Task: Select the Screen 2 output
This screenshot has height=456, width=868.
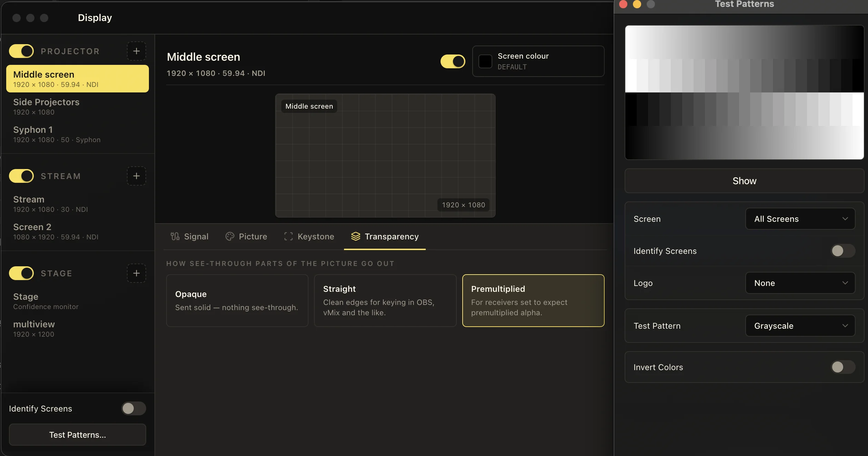Action: pos(78,231)
